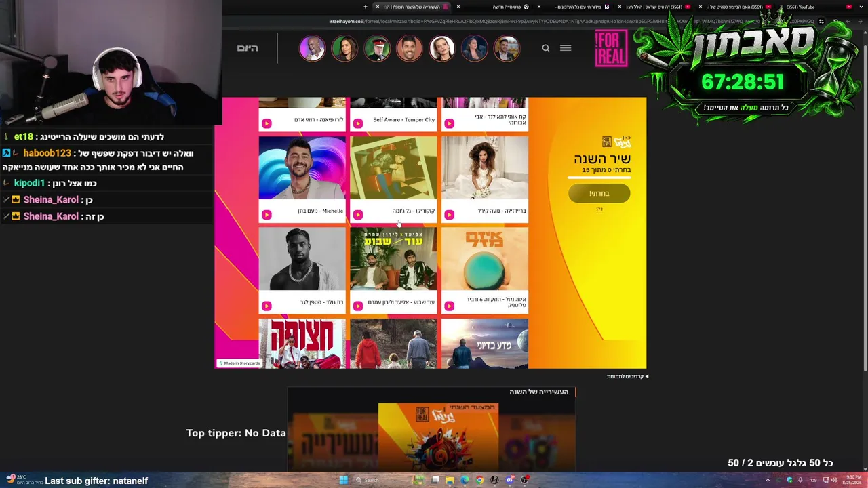
Task: Open Google Chrome from the taskbar
Action: pos(479,480)
